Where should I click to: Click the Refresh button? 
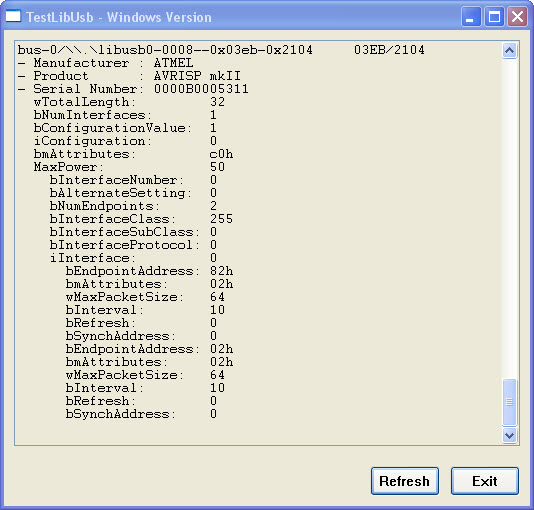pos(405,481)
